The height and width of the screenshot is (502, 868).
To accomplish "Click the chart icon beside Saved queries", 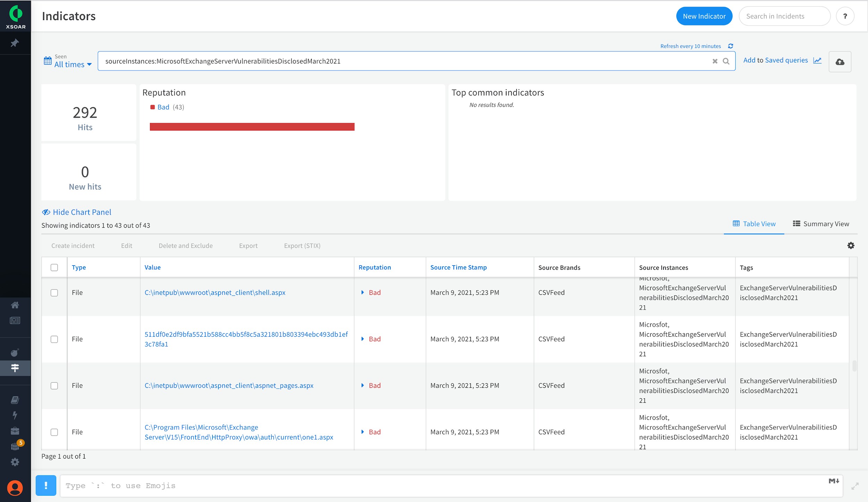I will [x=817, y=60].
